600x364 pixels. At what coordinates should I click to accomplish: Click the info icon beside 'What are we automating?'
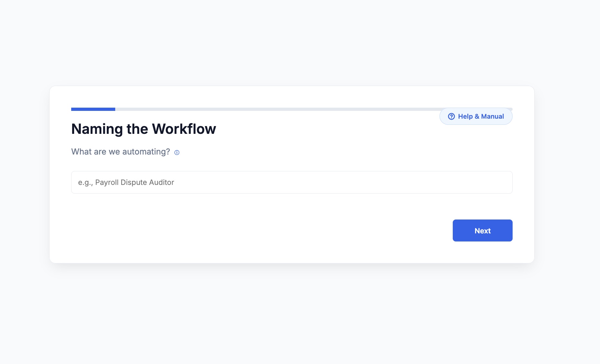[x=177, y=152]
